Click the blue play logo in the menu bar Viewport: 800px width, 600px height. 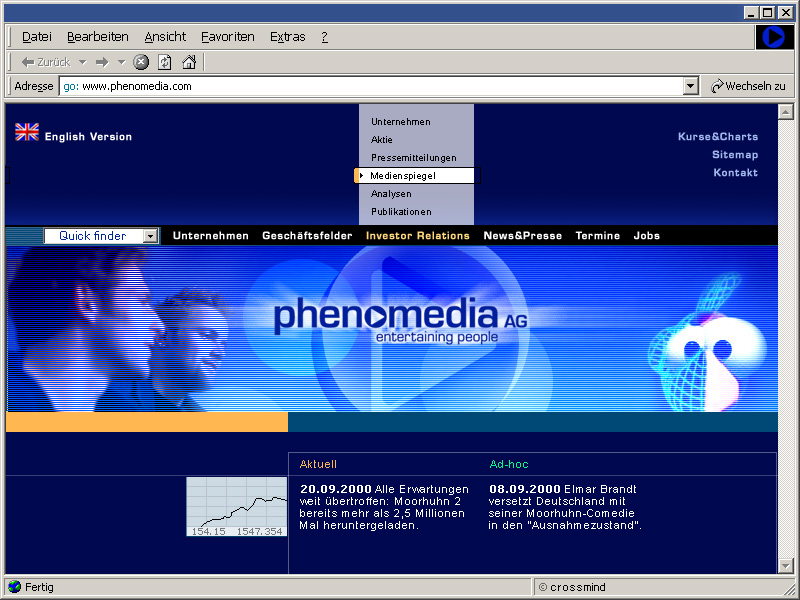tap(773, 37)
